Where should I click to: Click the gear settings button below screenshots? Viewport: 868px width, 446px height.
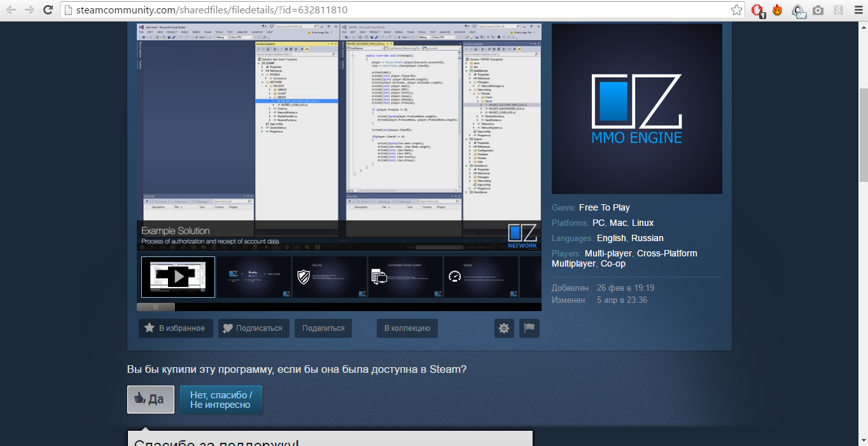[x=504, y=328]
